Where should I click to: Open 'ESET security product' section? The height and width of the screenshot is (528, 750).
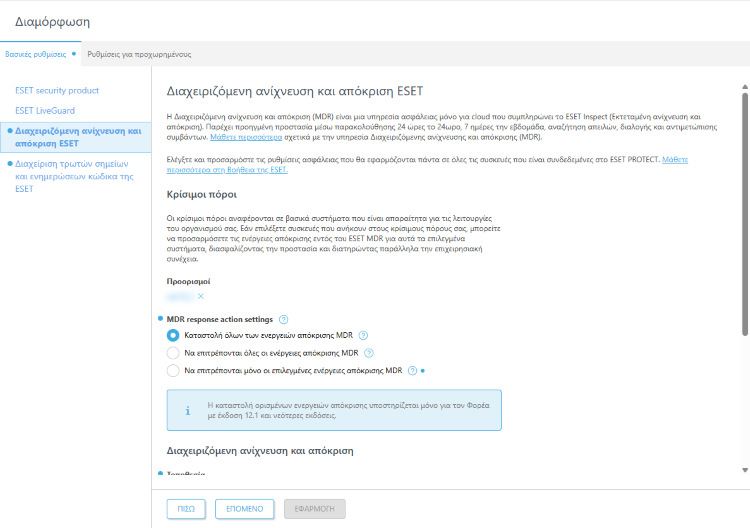pyautogui.click(x=57, y=90)
